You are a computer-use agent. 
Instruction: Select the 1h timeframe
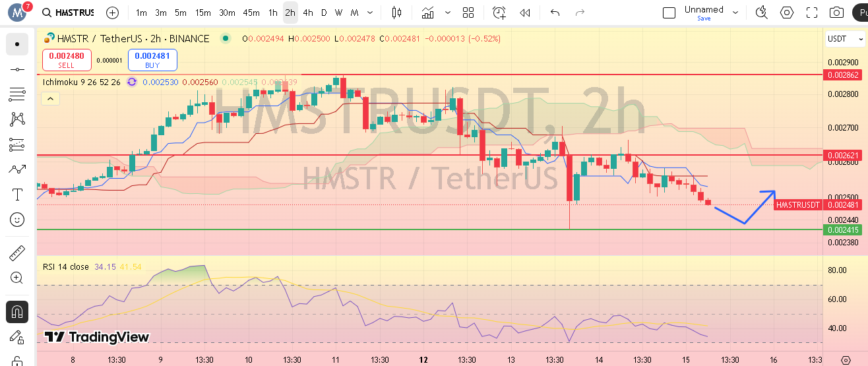click(272, 13)
